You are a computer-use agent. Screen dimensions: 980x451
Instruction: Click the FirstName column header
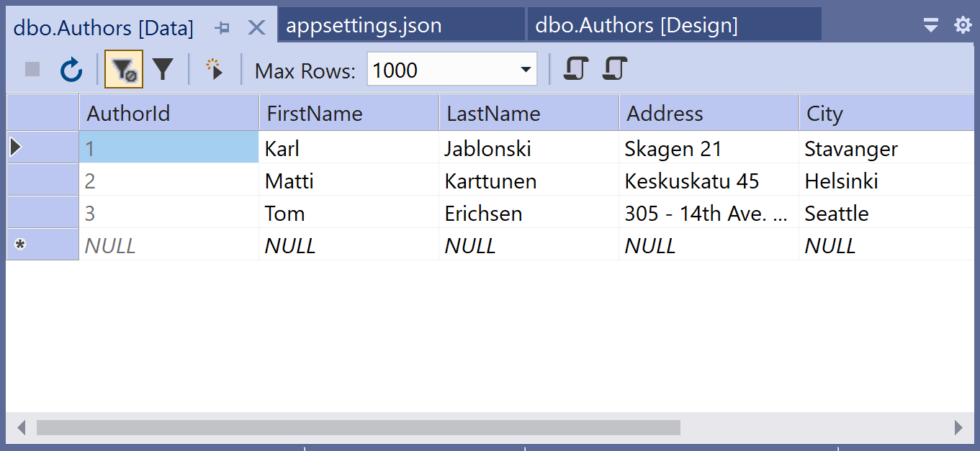point(349,113)
